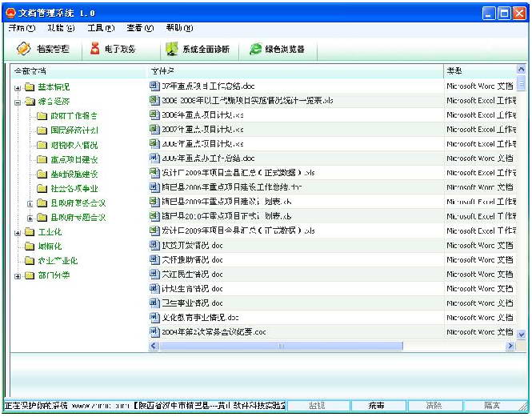Click the 档案管理 toolbar icon
The height and width of the screenshot is (417, 532).
(24, 50)
